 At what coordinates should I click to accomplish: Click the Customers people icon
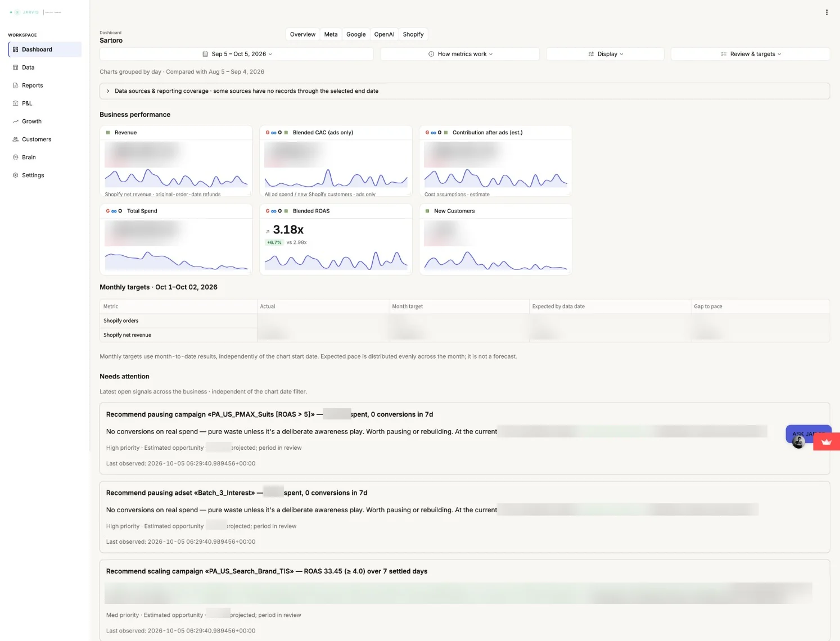coord(16,139)
